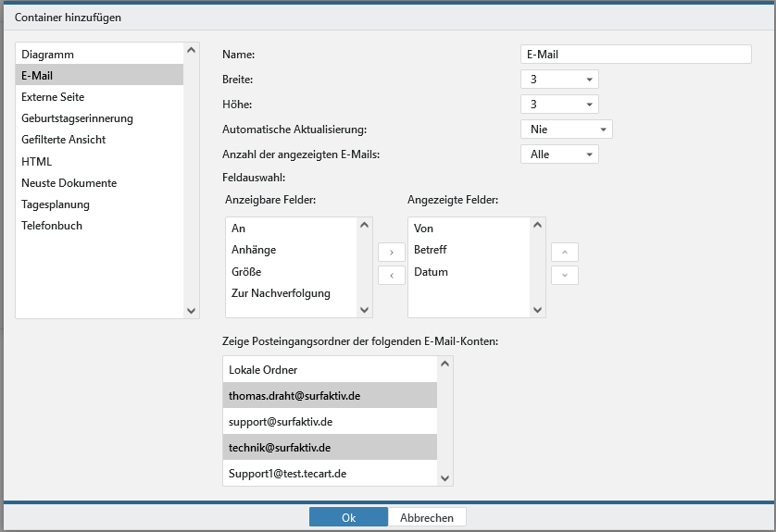Expand Automatische Aktualisierung dropdown
This screenshot has height=532, width=776.
tap(566, 130)
